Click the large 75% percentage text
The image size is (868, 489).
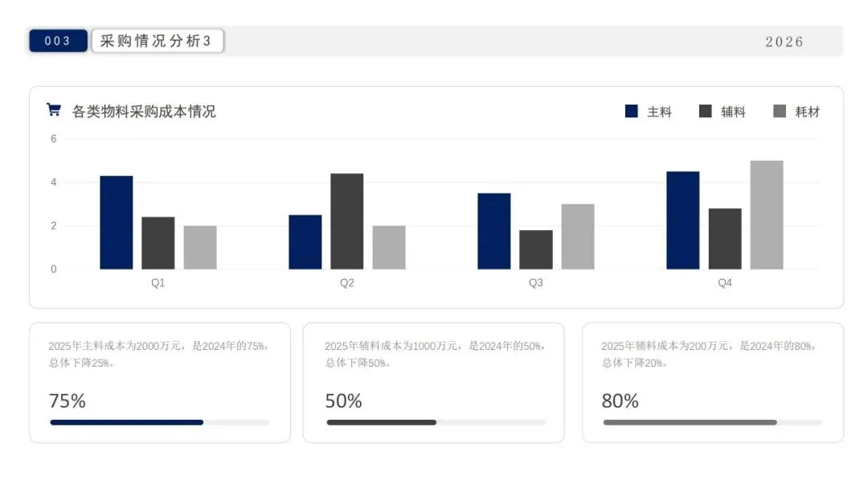point(68,401)
